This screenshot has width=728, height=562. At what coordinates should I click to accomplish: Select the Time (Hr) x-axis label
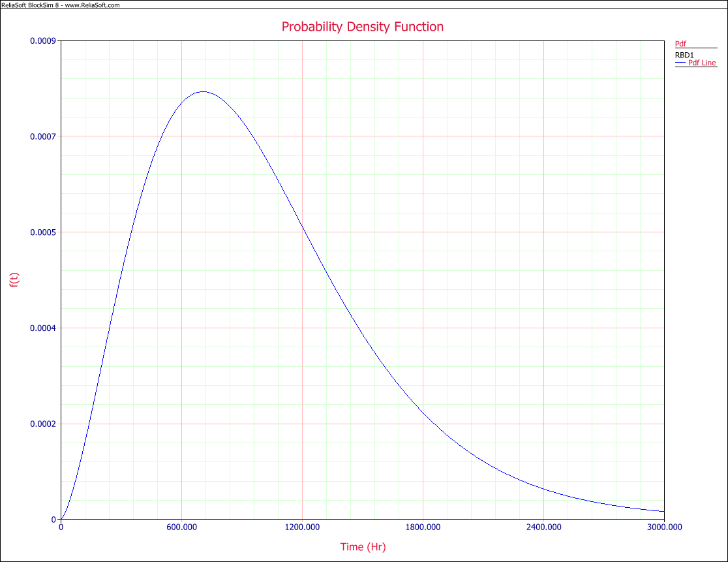pos(363,547)
